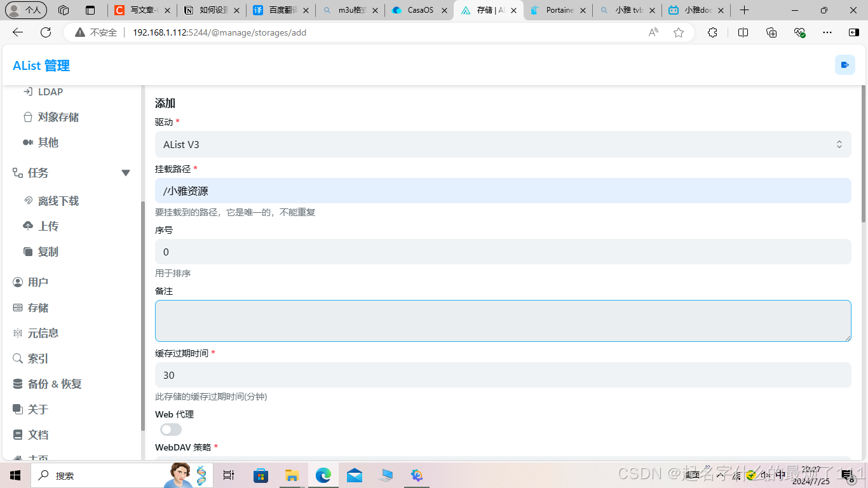The height and width of the screenshot is (488, 868).
Task: Open the Windows Start menu
Action: [x=15, y=475]
